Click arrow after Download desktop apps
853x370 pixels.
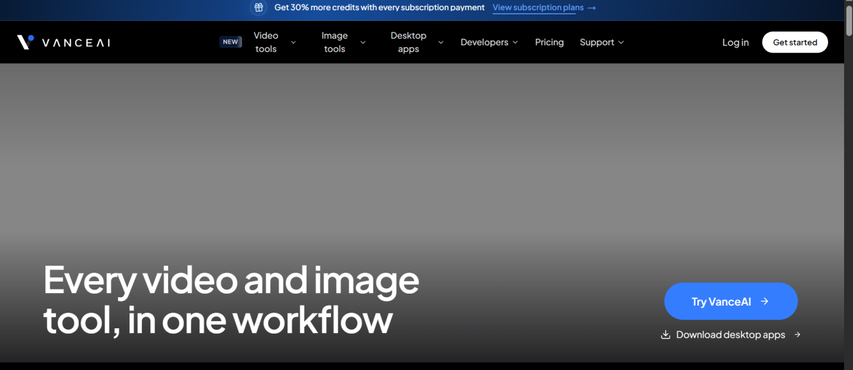[798, 335]
